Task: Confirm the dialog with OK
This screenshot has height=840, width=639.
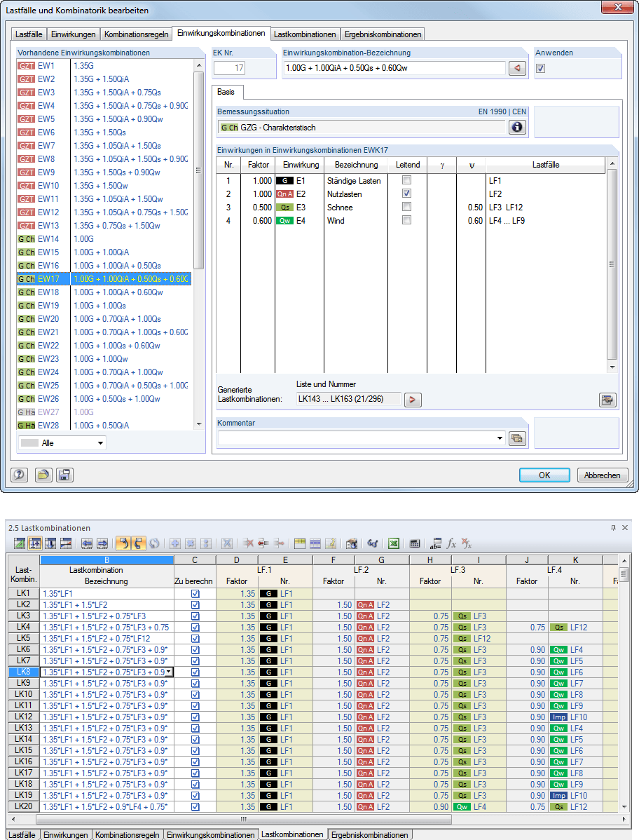Action: click(x=544, y=475)
